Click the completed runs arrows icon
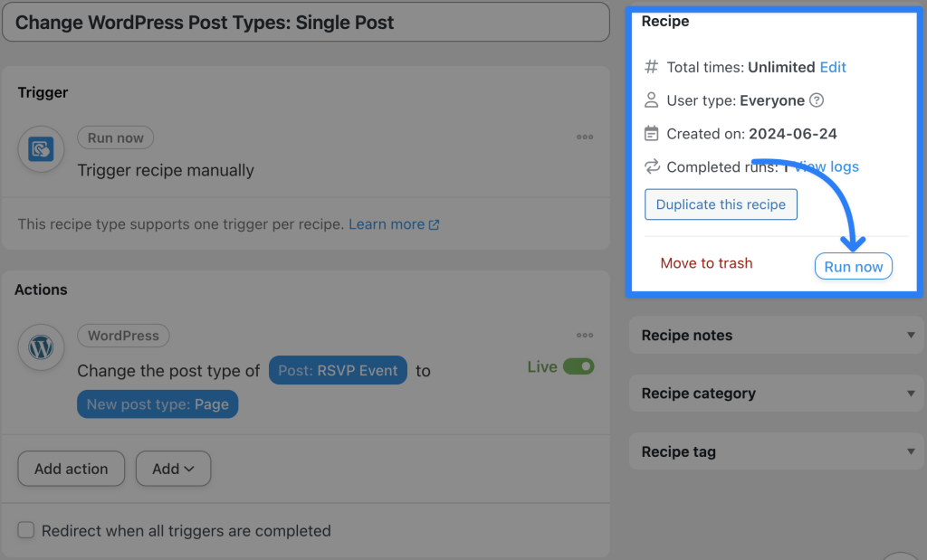This screenshot has width=927, height=560. (x=649, y=166)
